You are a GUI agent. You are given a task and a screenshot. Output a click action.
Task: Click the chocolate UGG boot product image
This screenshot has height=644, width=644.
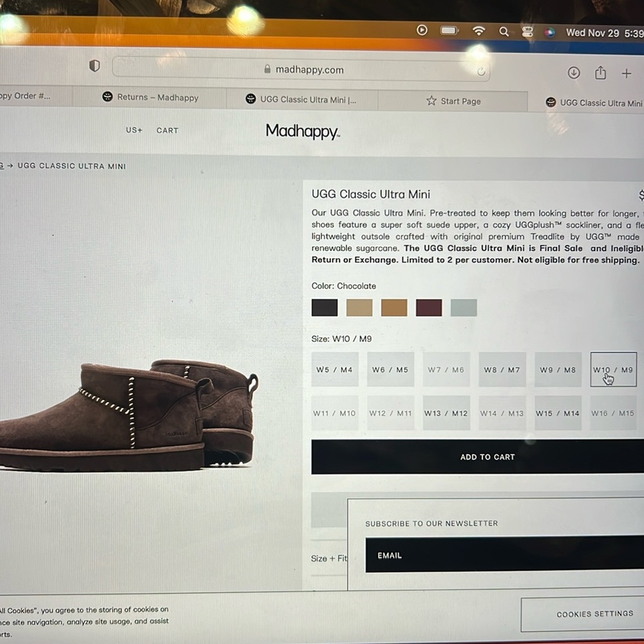click(128, 415)
